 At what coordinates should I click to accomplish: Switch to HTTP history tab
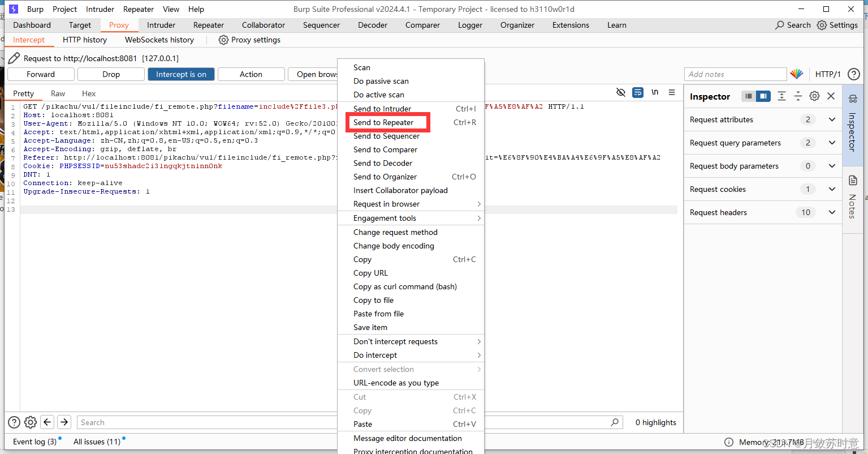pyautogui.click(x=85, y=40)
